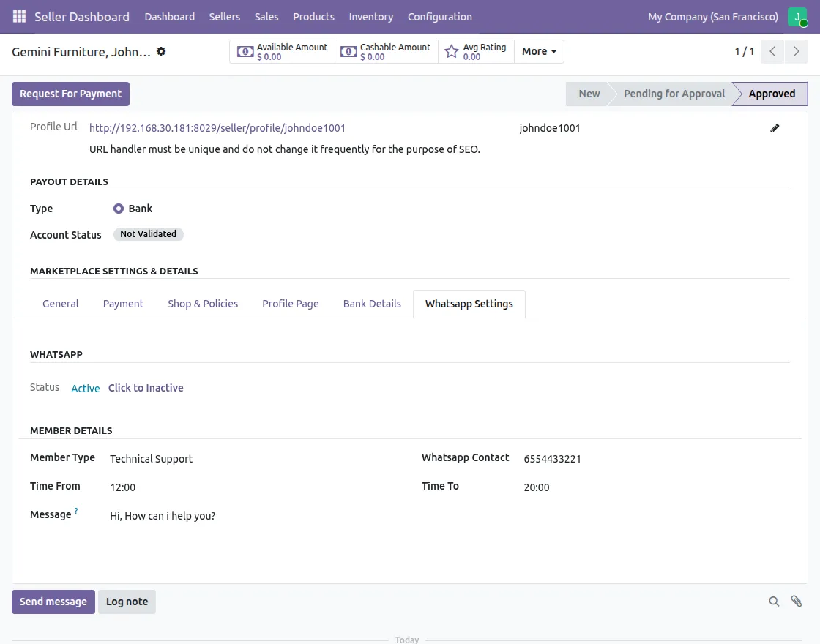This screenshot has width=820, height=644.
Task: Click the Avg Rating star icon
Action: 452,52
